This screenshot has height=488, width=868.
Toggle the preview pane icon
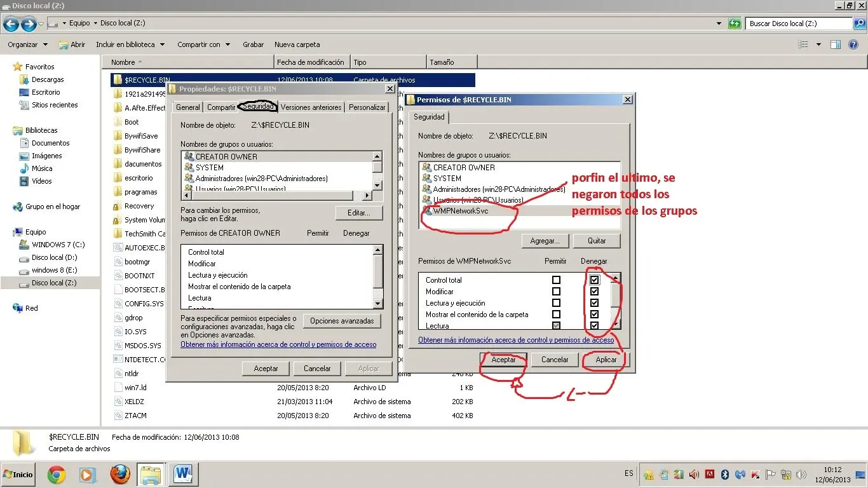pos(836,44)
